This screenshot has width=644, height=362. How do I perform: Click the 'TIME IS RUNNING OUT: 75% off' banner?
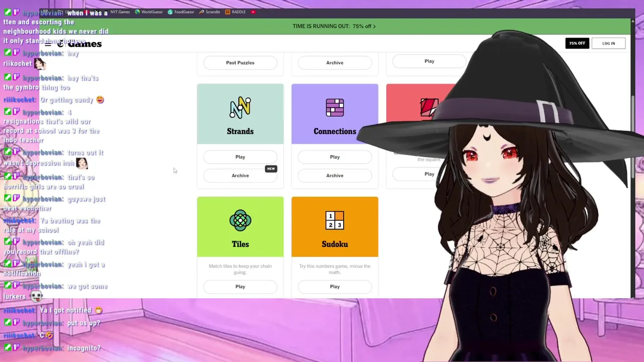tap(334, 26)
